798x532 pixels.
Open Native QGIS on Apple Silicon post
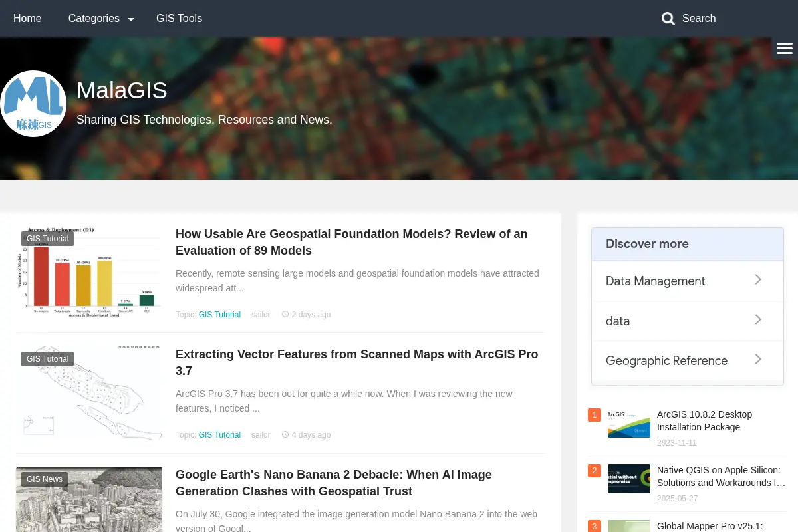tap(721, 476)
